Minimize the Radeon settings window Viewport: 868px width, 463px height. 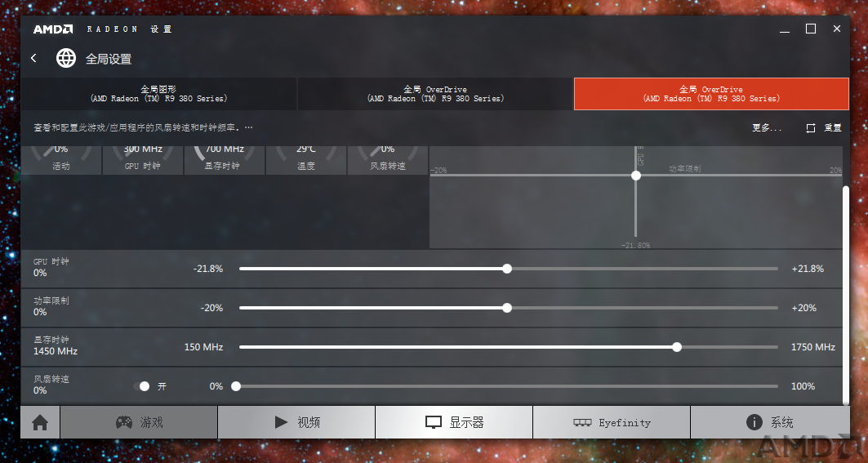[785, 29]
